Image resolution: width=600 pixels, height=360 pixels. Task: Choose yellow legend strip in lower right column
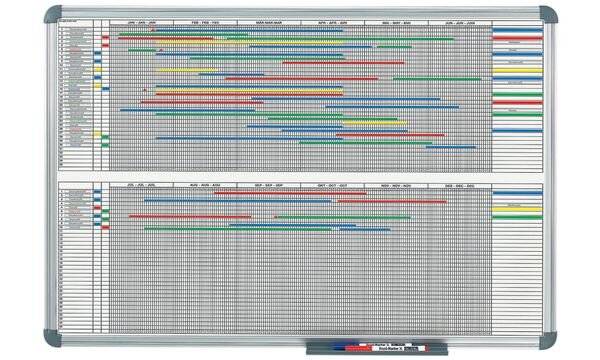tap(517, 209)
